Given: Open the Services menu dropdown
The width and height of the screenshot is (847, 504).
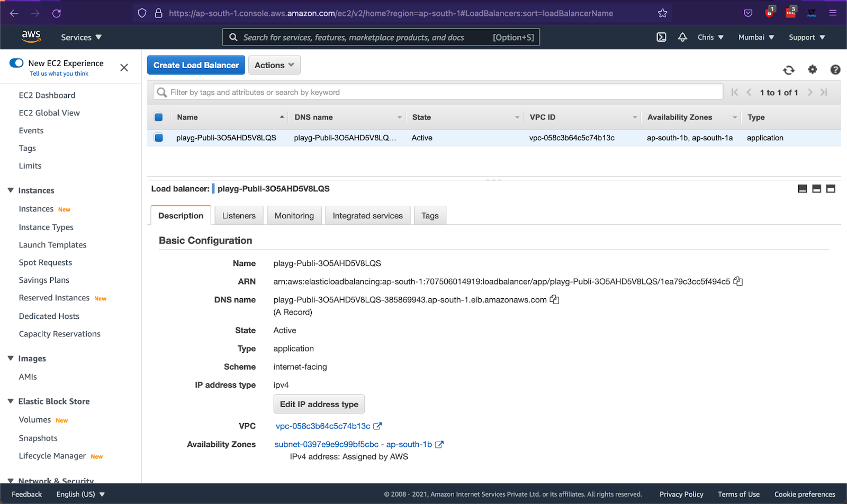Looking at the screenshot, I should [x=81, y=37].
